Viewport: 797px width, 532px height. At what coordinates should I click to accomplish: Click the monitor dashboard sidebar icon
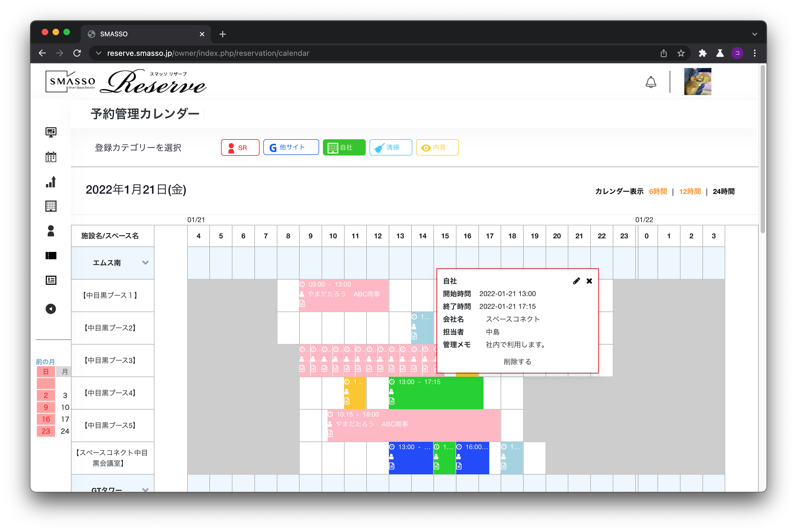click(51, 132)
